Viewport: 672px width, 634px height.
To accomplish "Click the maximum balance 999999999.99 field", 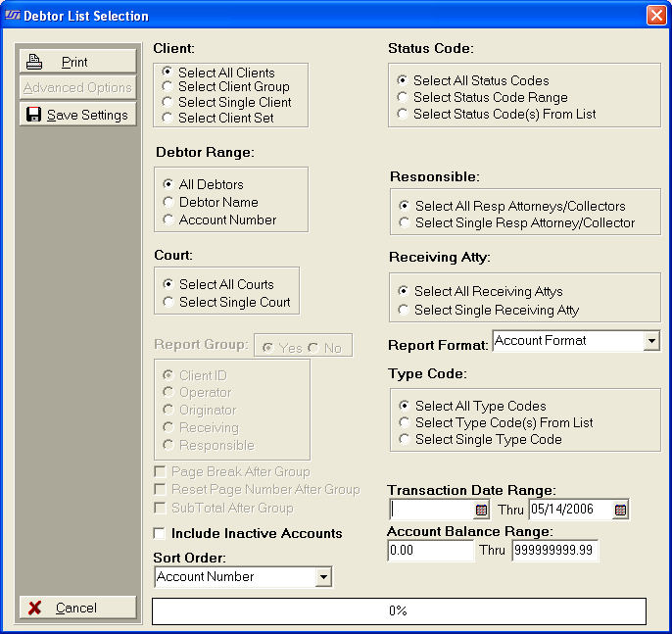I will pyautogui.click(x=553, y=551).
